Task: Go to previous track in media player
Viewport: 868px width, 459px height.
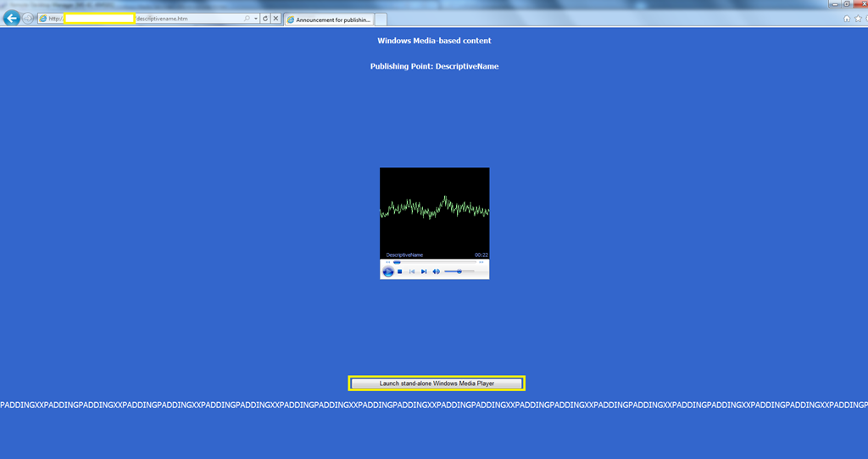Action: click(412, 271)
